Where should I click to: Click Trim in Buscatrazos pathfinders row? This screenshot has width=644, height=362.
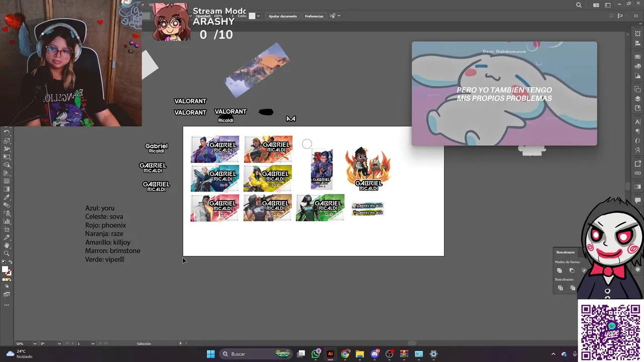[573, 288]
